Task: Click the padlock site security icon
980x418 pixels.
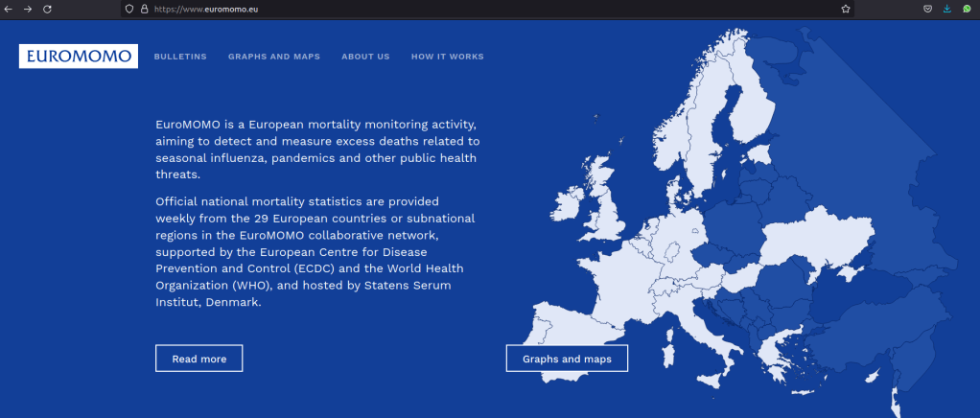Action: 144,9
